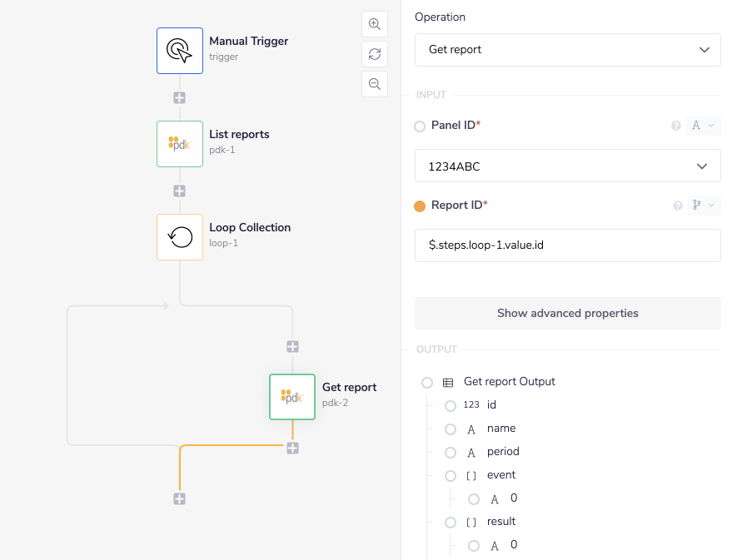Select the period output field
This screenshot has height=560, width=732.
(451, 453)
